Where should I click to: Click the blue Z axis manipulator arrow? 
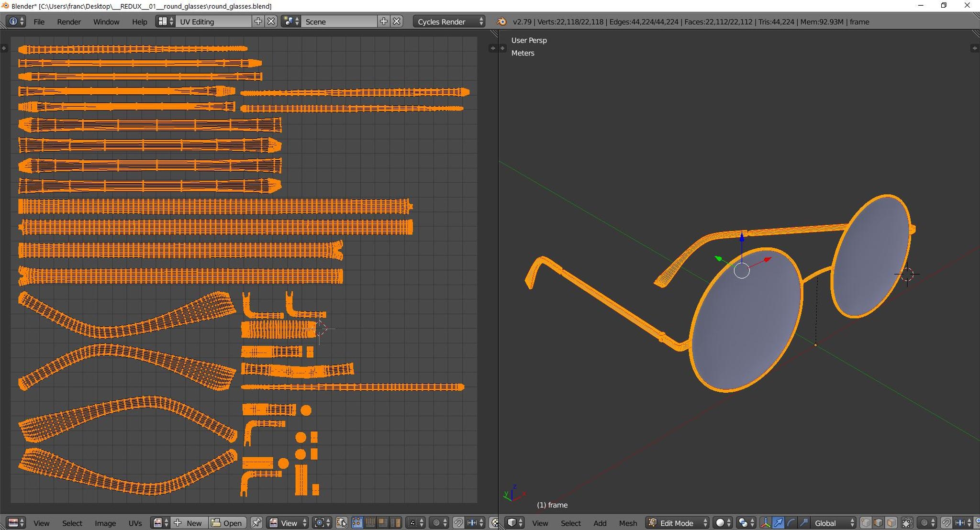(x=742, y=236)
